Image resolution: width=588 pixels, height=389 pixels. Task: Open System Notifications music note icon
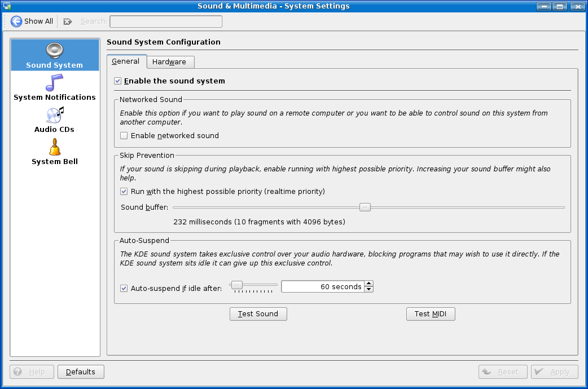(x=54, y=83)
